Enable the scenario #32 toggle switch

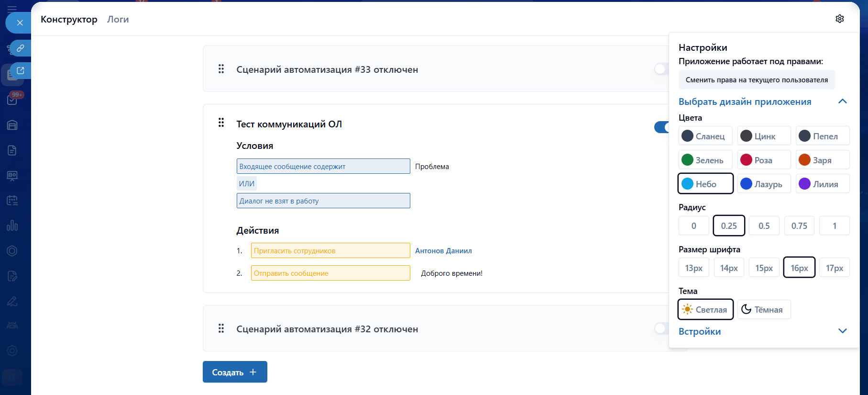tap(661, 328)
